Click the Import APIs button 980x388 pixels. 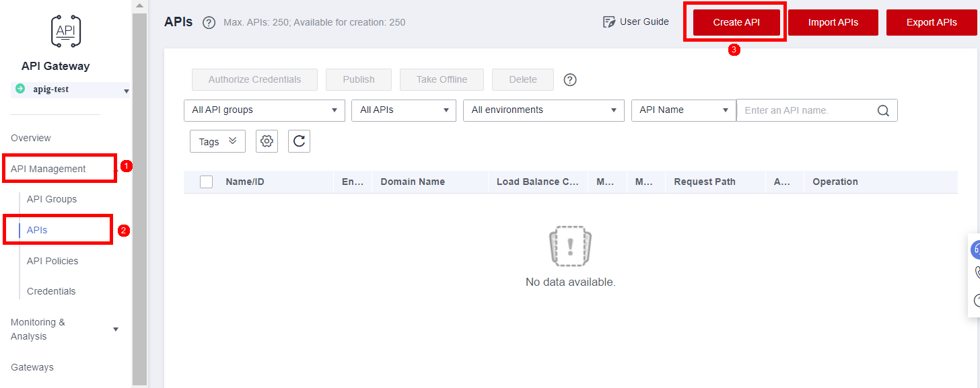coord(833,22)
